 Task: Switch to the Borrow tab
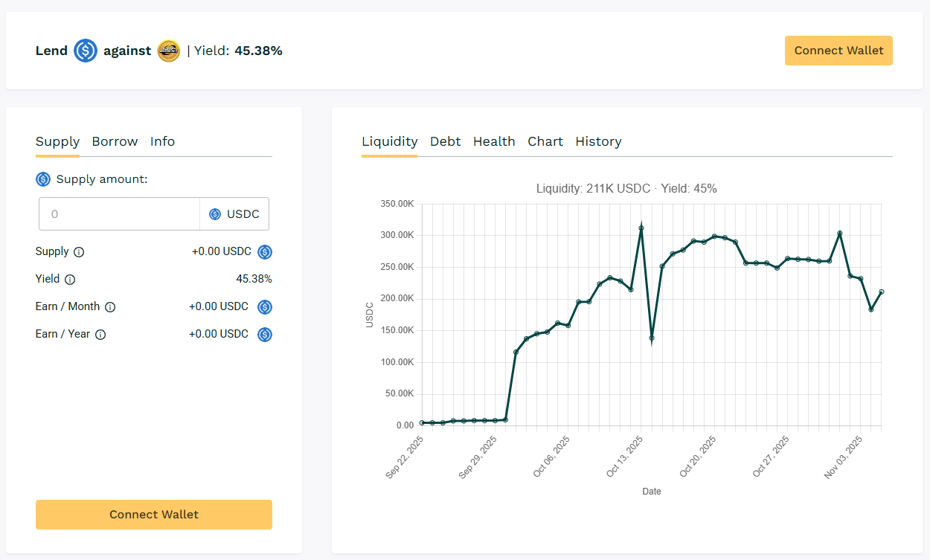pyautogui.click(x=115, y=141)
